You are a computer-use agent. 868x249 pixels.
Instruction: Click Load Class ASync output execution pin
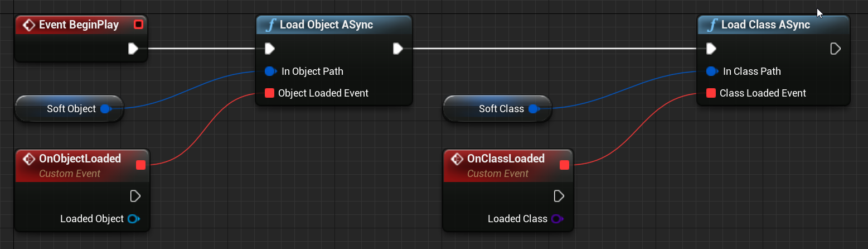(x=835, y=49)
